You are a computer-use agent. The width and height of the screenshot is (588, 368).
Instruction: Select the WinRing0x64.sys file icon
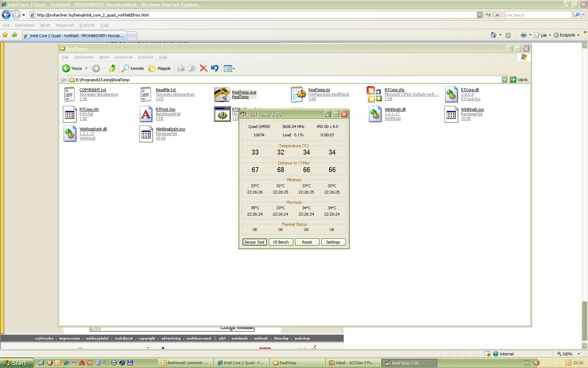click(146, 134)
